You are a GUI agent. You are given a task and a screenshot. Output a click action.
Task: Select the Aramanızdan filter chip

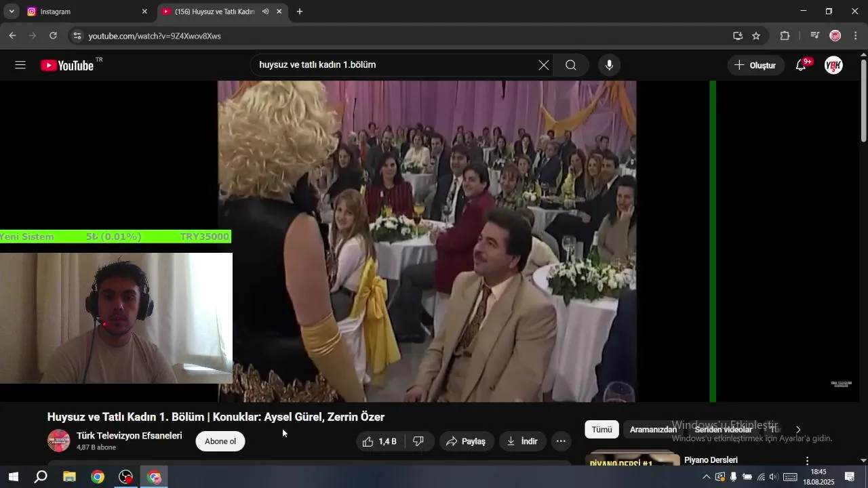tap(653, 430)
